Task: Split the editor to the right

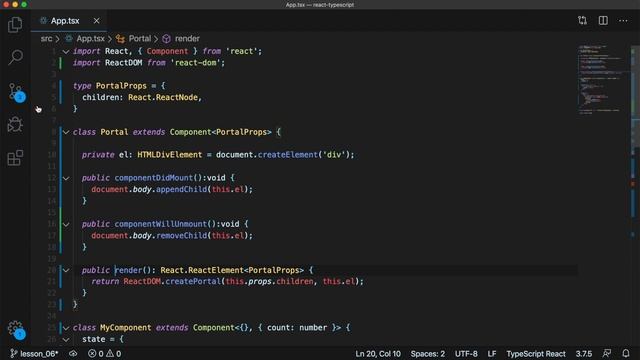Action: pos(603,20)
